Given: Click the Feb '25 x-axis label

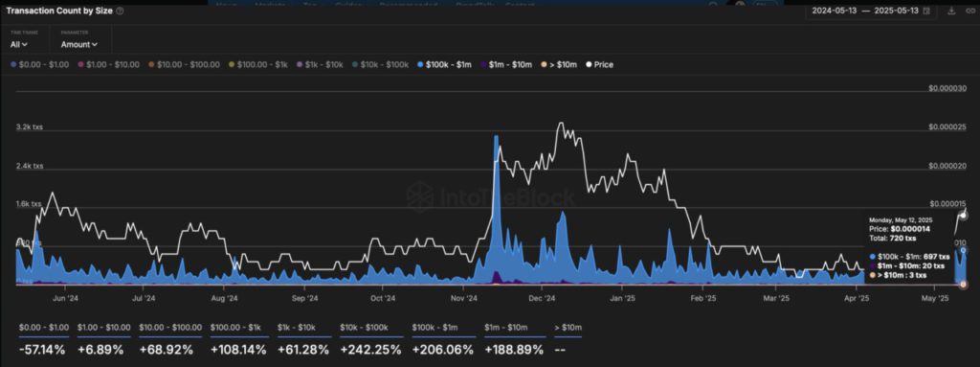Looking at the screenshot, I should 703,299.
